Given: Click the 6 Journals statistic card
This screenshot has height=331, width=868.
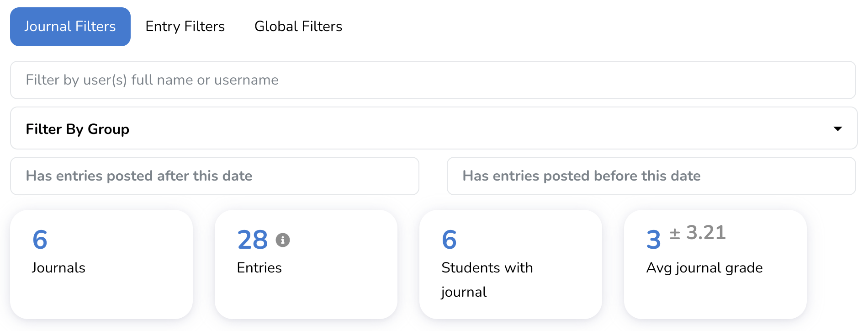Looking at the screenshot, I should (x=101, y=265).
